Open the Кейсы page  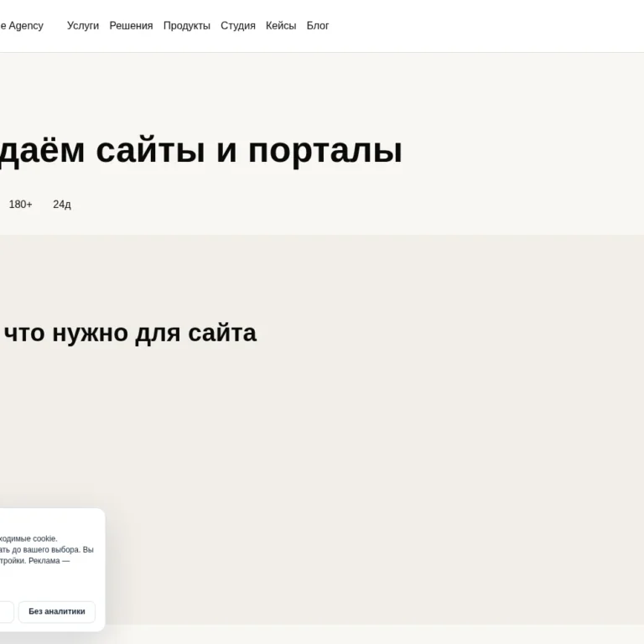[281, 26]
